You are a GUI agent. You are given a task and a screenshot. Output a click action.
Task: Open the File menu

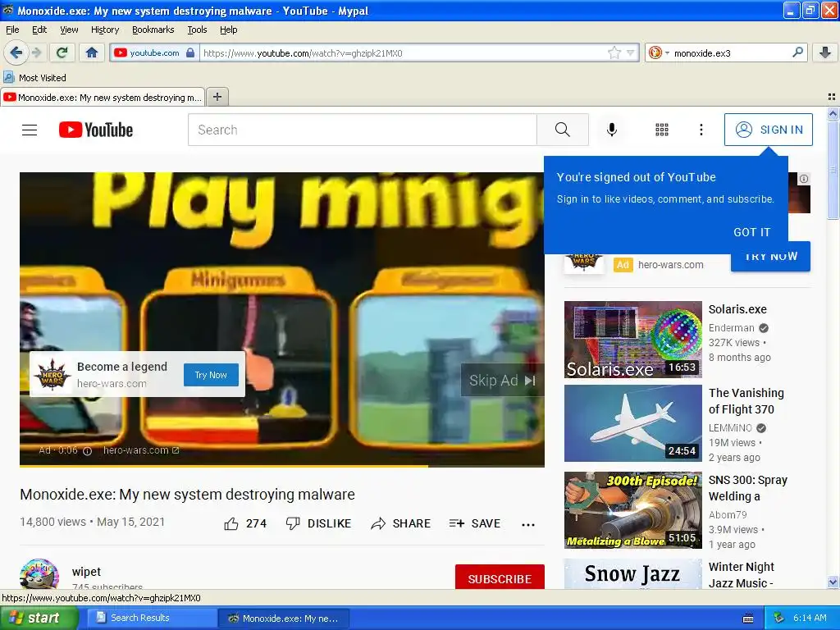click(x=12, y=30)
